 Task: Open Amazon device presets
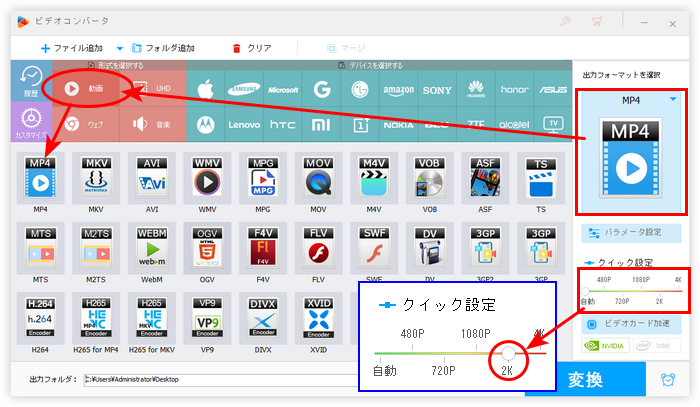(x=398, y=89)
